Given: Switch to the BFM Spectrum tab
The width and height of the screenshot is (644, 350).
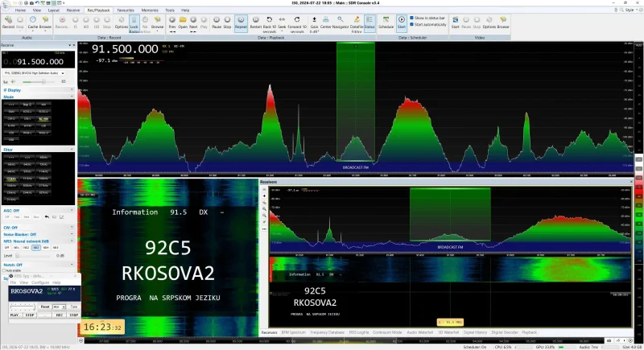Looking at the screenshot, I should 294,332.
